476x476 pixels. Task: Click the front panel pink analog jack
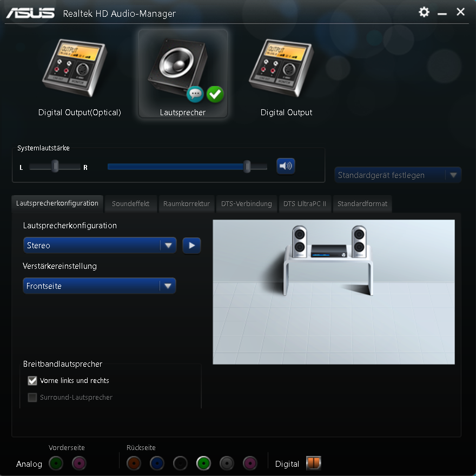point(79,463)
